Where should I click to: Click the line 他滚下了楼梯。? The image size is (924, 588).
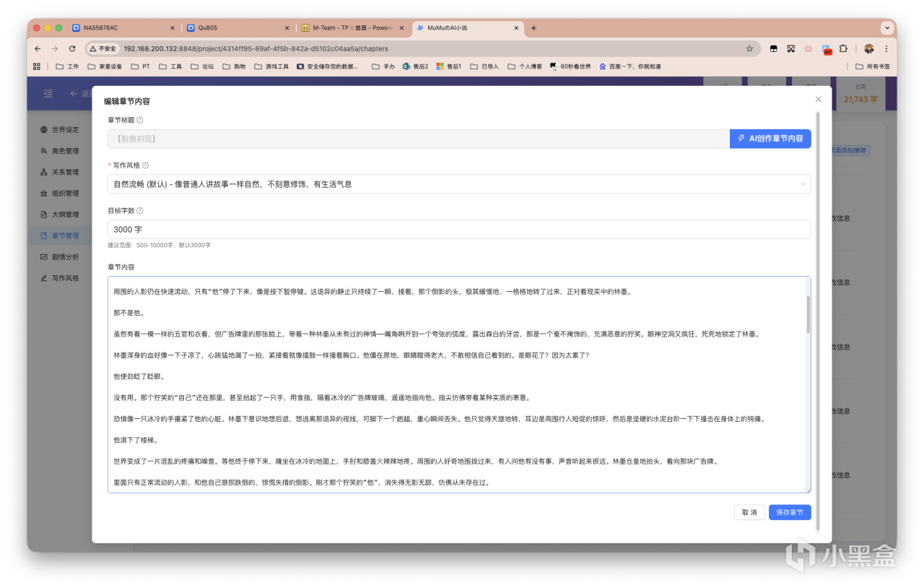pos(135,440)
